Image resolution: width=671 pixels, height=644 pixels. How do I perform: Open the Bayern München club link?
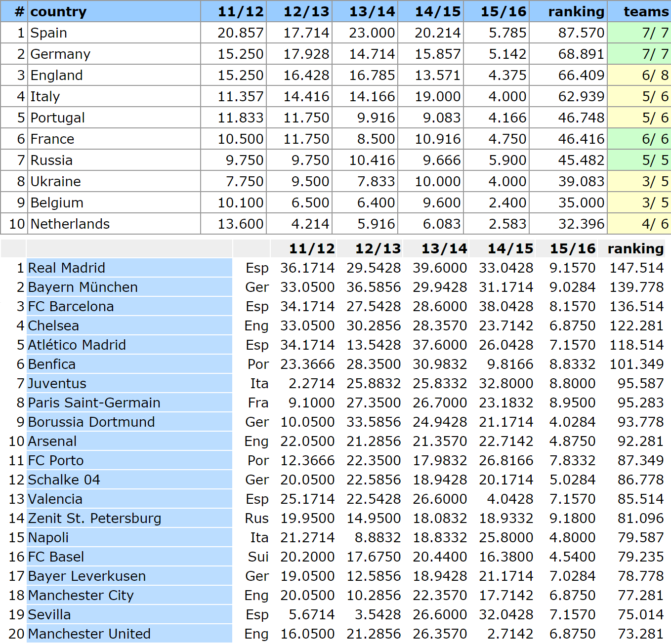(x=83, y=287)
